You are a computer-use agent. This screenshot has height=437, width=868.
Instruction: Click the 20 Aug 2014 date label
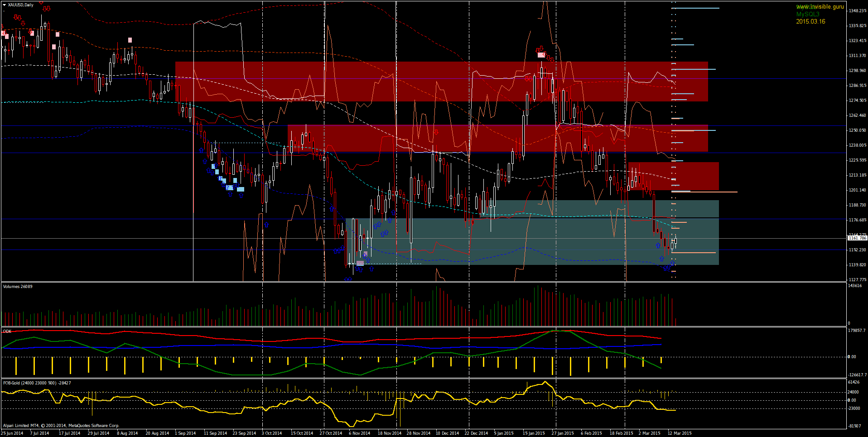point(157,433)
